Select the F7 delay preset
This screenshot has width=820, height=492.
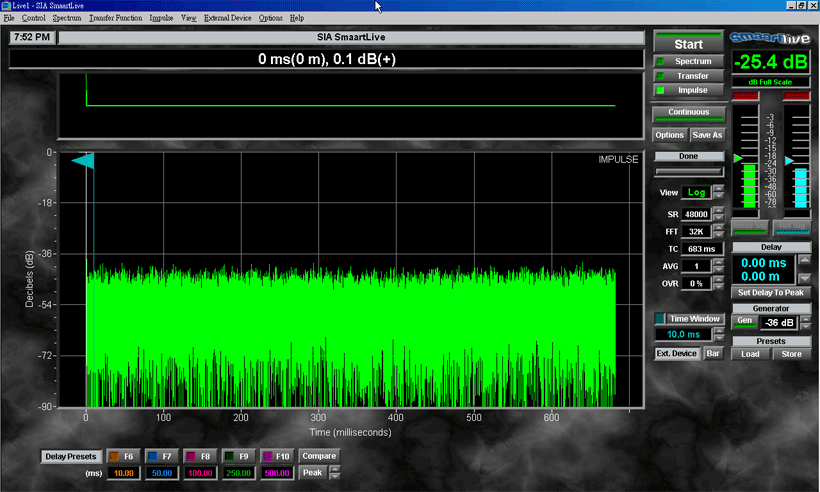coord(162,456)
